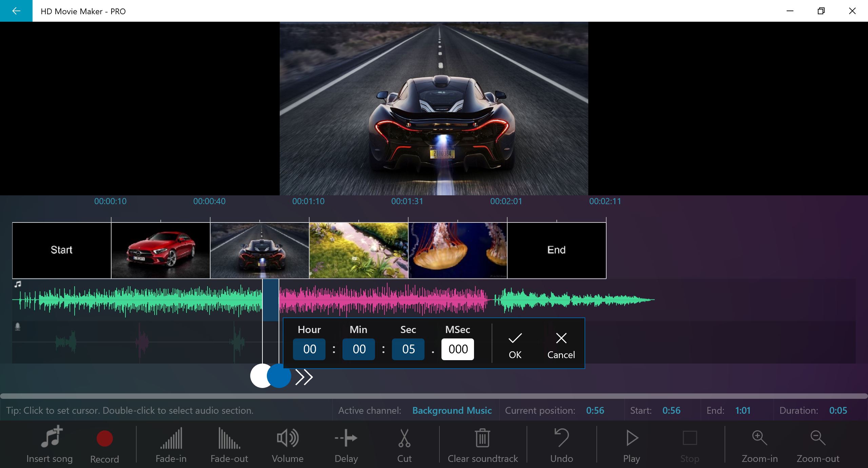868x468 pixels.
Task: Restore down the application window
Action: (x=821, y=11)
